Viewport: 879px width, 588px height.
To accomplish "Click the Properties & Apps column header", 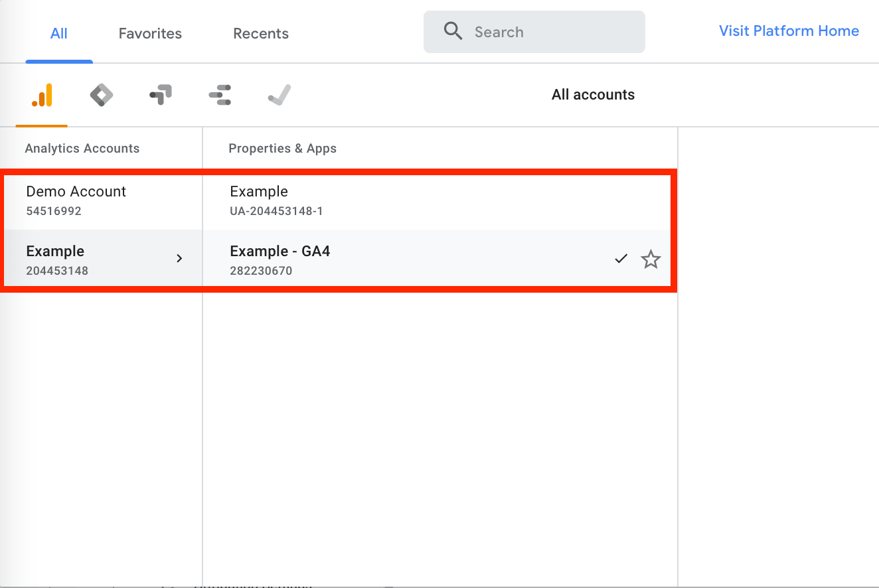I will pyautogui.click(x=282, y=148).
